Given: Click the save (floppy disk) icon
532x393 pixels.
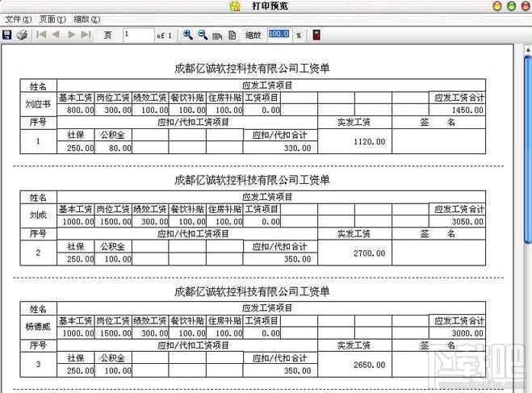Looking at the screenshot, I should click(x=7, y=36).
